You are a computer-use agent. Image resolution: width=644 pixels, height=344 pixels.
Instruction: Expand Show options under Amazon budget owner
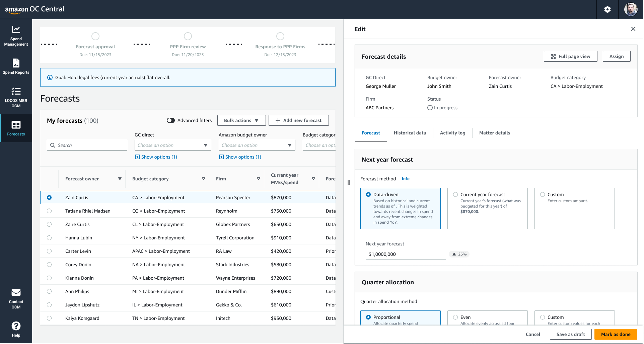tap(240, 157)
